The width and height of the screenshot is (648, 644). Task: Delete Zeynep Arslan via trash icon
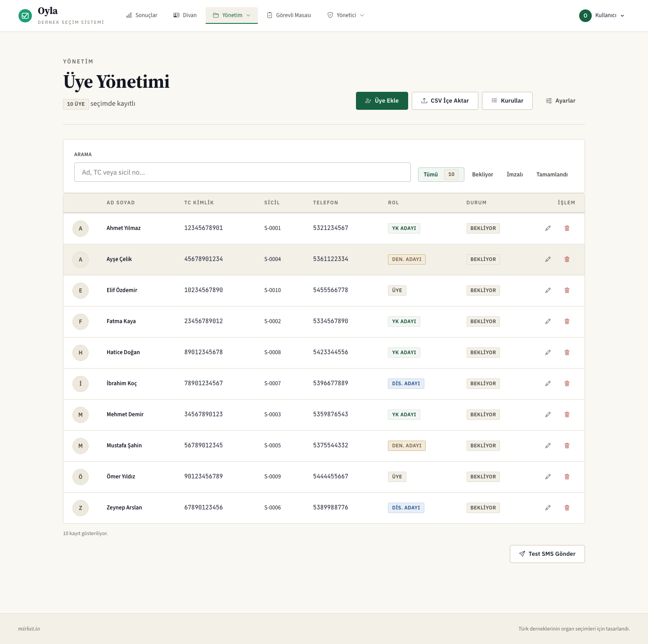point(567,508)
